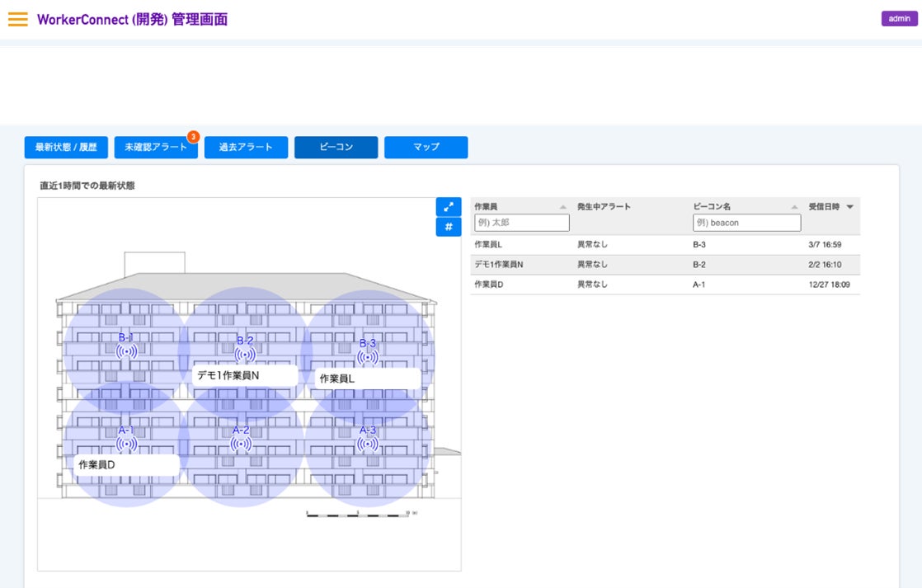The width and height of the screenshot is (922, 588).
Task: Switch to the マップ tab
Action: (x=426, y=147)
